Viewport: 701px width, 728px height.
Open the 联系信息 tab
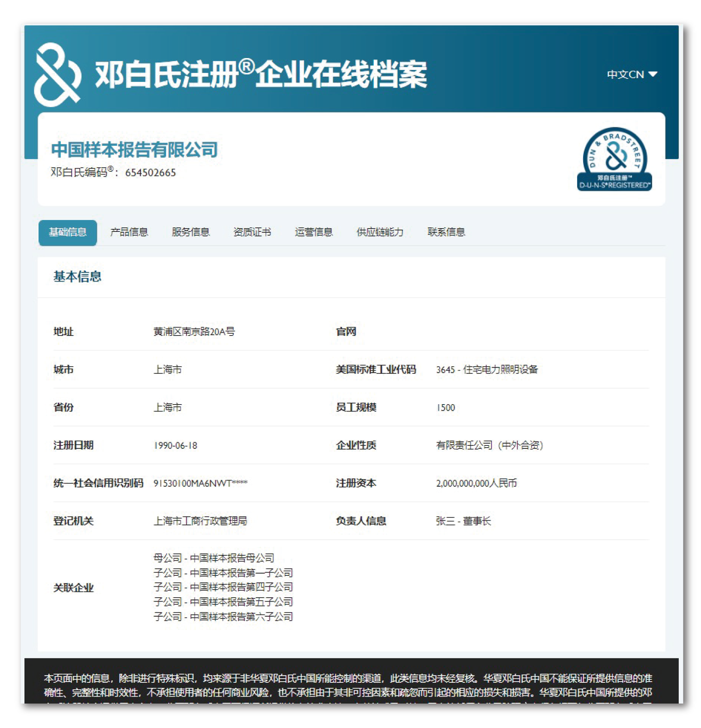point(447,233)
